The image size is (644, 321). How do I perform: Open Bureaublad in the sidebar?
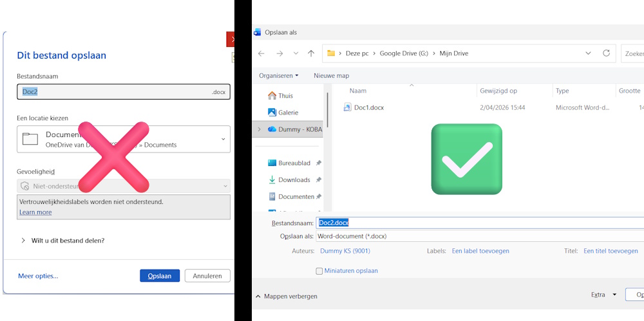pyautogui.click(x=294, y=163)
